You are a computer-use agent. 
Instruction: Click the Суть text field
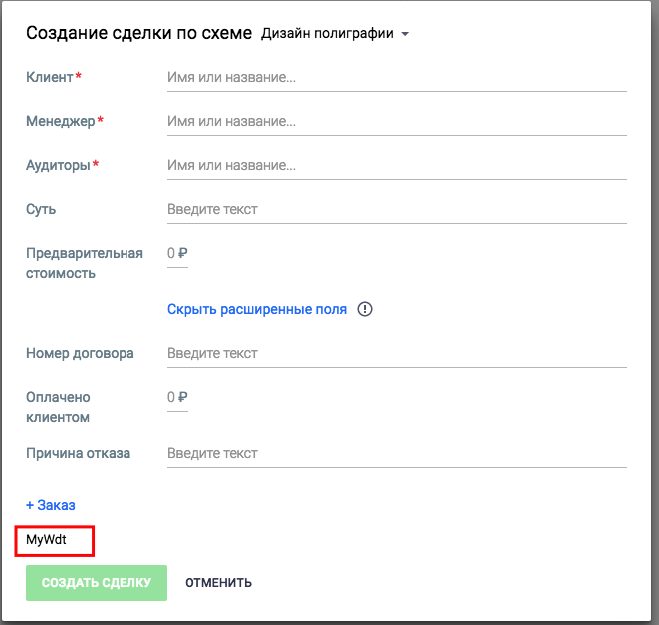click(x=396, y=209)
